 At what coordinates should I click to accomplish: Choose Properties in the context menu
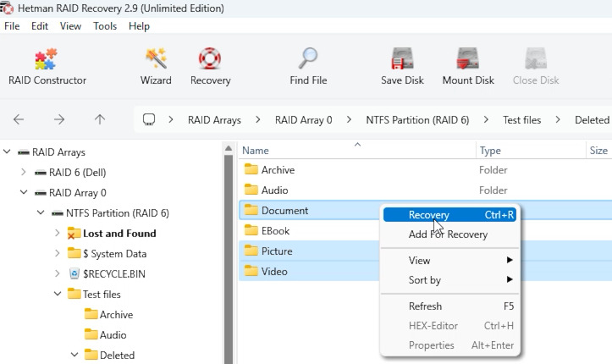[449, 345]
